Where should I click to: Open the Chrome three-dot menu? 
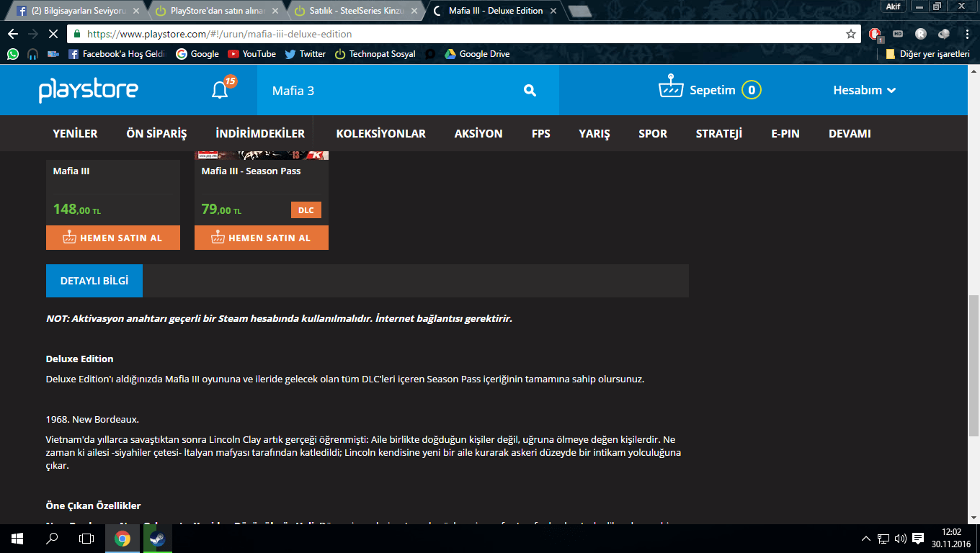pyautogui.click(x=968, y=34)
